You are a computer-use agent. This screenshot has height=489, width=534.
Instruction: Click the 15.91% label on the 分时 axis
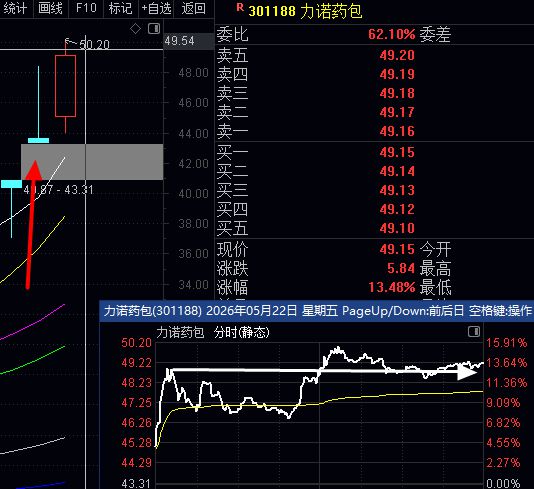point(506,343)
